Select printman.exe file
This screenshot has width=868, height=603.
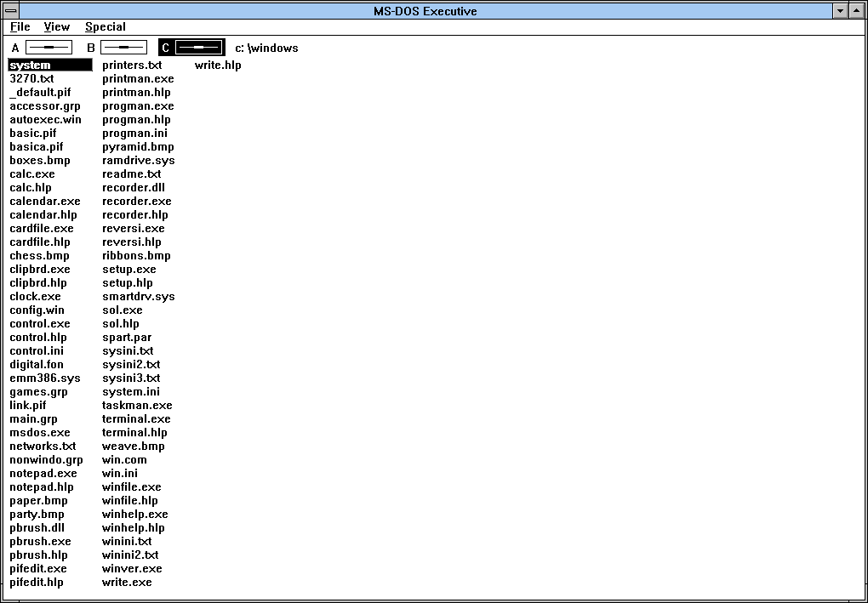[138, 78]
